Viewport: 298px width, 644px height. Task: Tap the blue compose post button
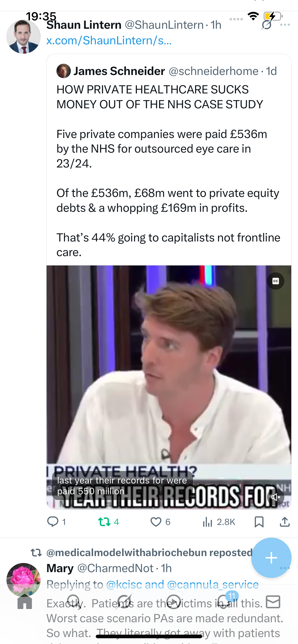click(x=271, y=558)
